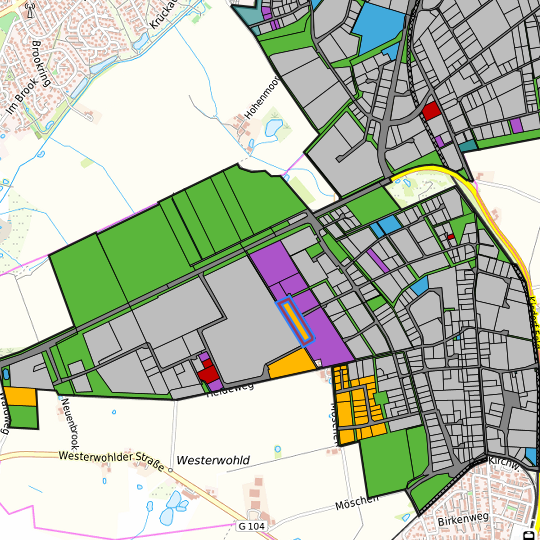
Task: Select the large purple parcel above the highlighted plot
Action: coord(272,262)
